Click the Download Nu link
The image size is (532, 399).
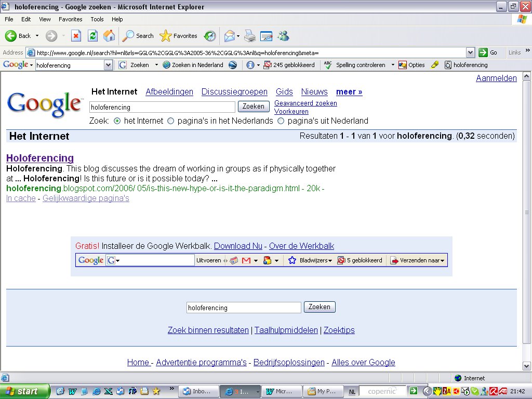coord(238,246)
